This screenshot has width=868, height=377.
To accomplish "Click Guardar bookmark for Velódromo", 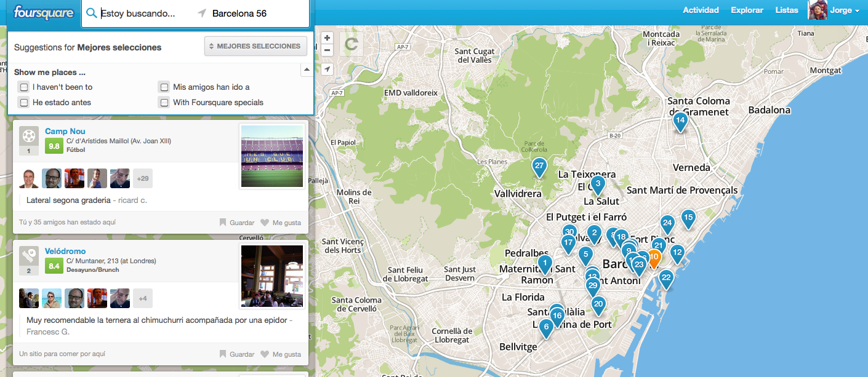I will (237, 354).
